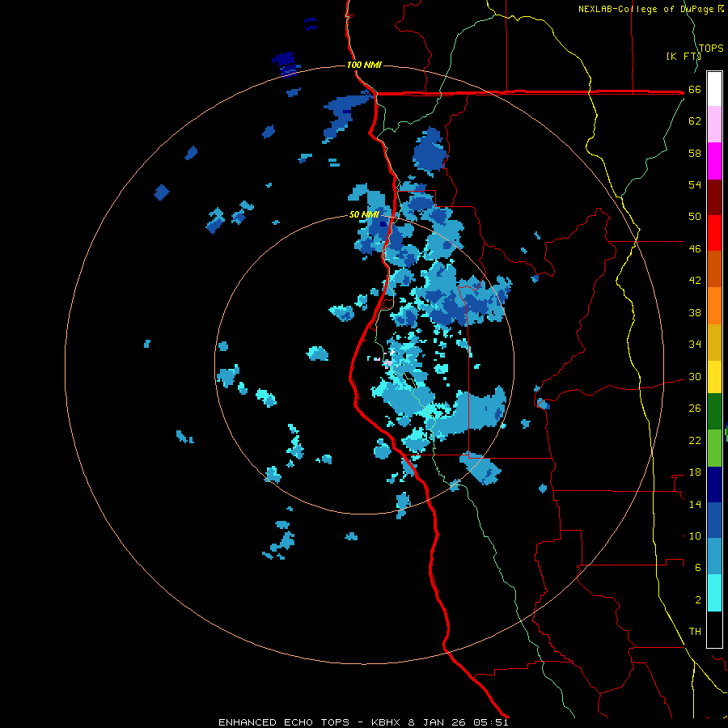Click the legend value '6'
The width and height of the screenshot is (728, 728).
(x=698, y=569)
